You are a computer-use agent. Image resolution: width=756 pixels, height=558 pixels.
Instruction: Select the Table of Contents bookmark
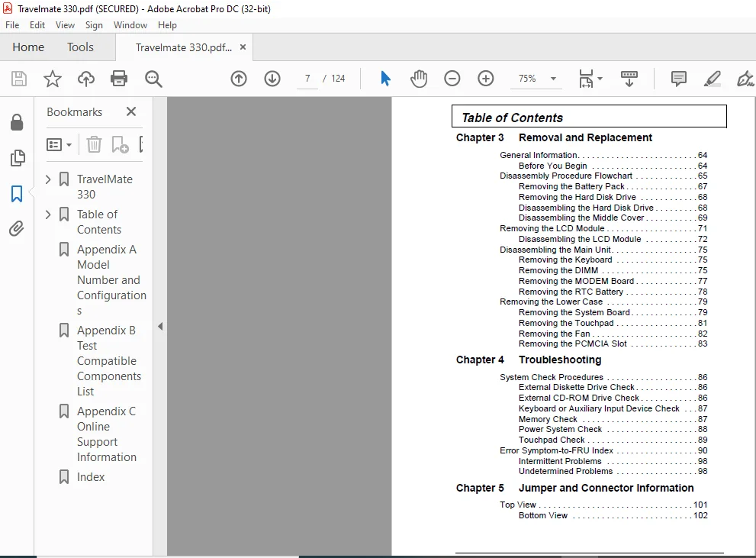tap(99, 222)
